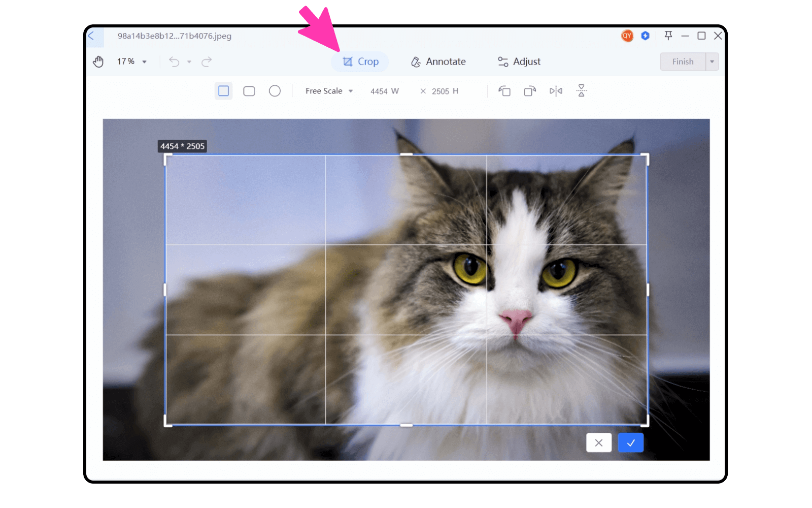Click the 4454 * 2505 size label

182,146
